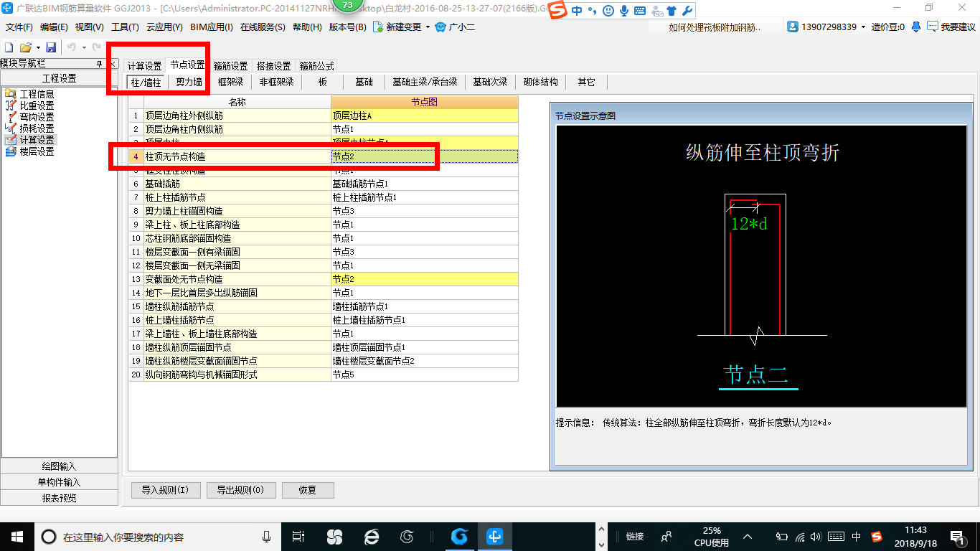Select the 框架梁 component tab

tap(231, 83)
